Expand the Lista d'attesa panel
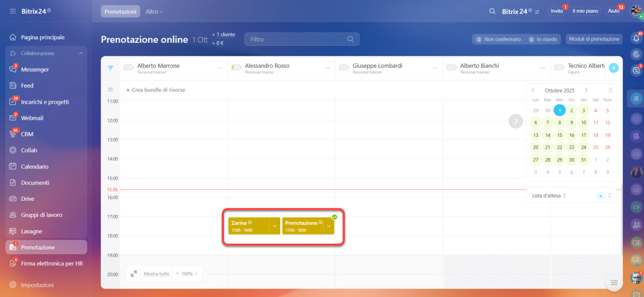The width and height of the screenshot is (644, 297). [x=610, y=195]
